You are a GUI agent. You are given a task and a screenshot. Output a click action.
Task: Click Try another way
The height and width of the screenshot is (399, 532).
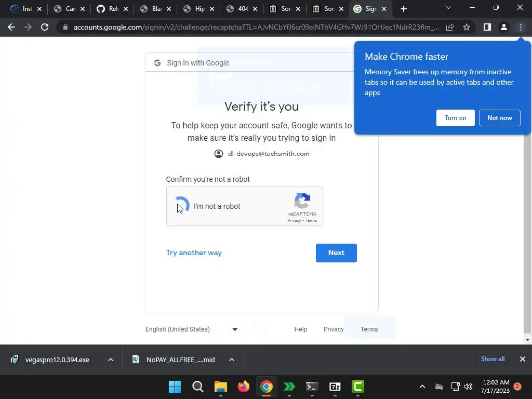(x=194, y=253)
